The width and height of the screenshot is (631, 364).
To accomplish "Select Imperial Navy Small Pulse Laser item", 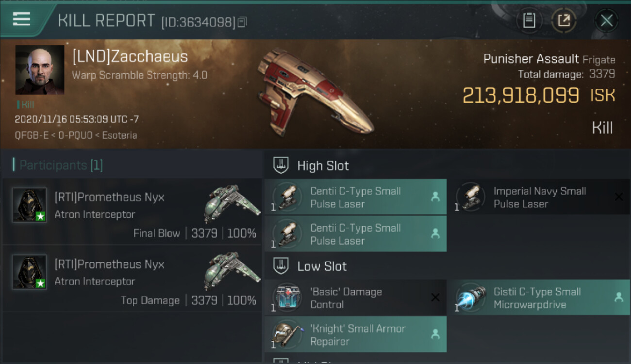I will tap(538, 197).
